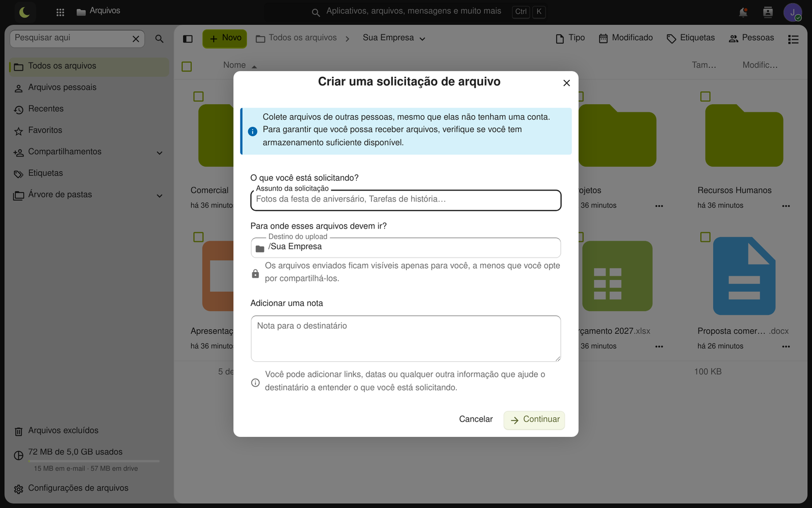Open the Recursos Humanos folder thumbnail
The height and width of the screenshot is (508, 812).
[744, 136]
